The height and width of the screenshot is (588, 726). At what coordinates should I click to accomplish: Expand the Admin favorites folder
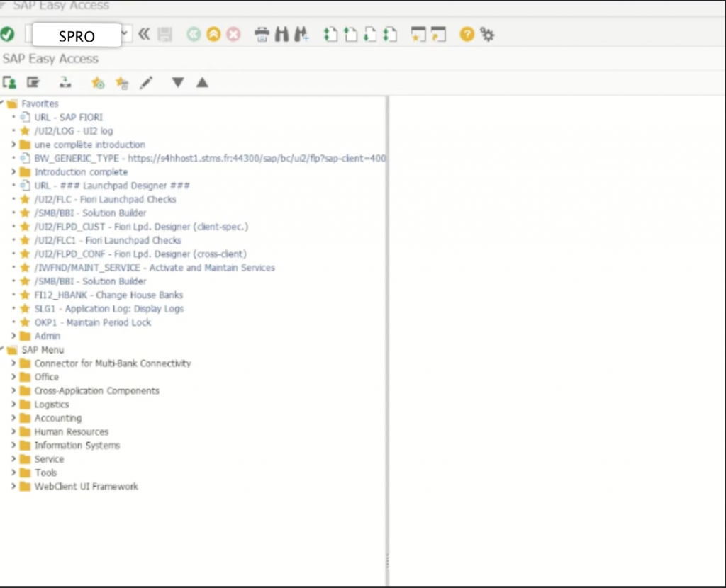13,336
